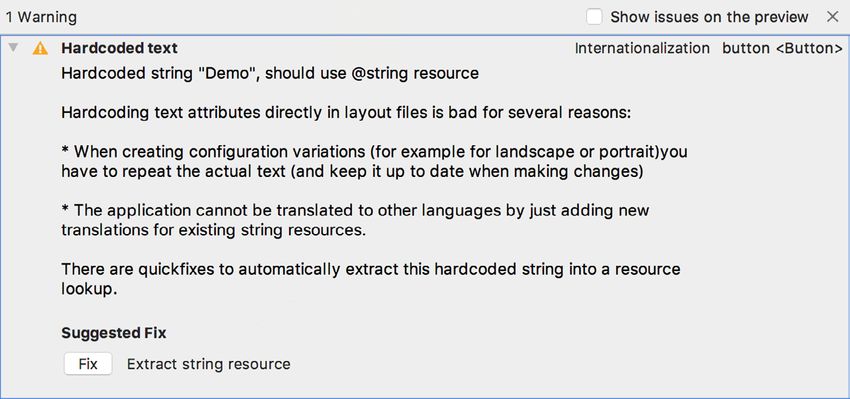The image size is (850, 399).
Task: Click the translations for existing string resources line
Action: [x=214, y=230]
